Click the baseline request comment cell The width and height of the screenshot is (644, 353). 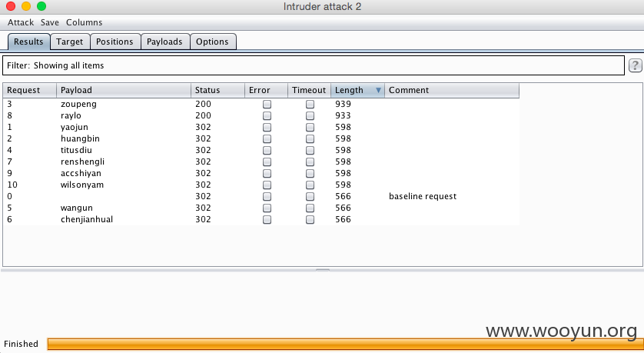(x=423, y=196)
